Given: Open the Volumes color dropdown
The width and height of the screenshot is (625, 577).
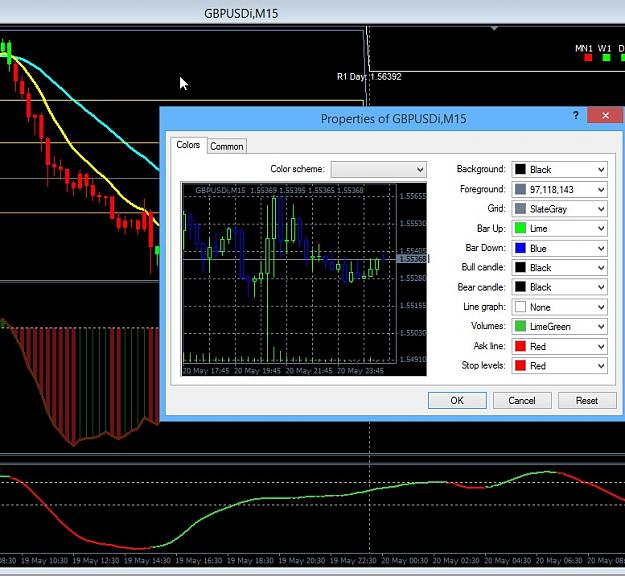Looking at the screenshot, I should (560, 326).
